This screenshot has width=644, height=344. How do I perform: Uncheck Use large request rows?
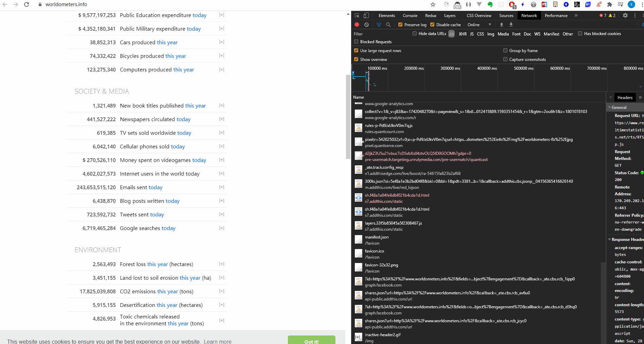[356, 50]
